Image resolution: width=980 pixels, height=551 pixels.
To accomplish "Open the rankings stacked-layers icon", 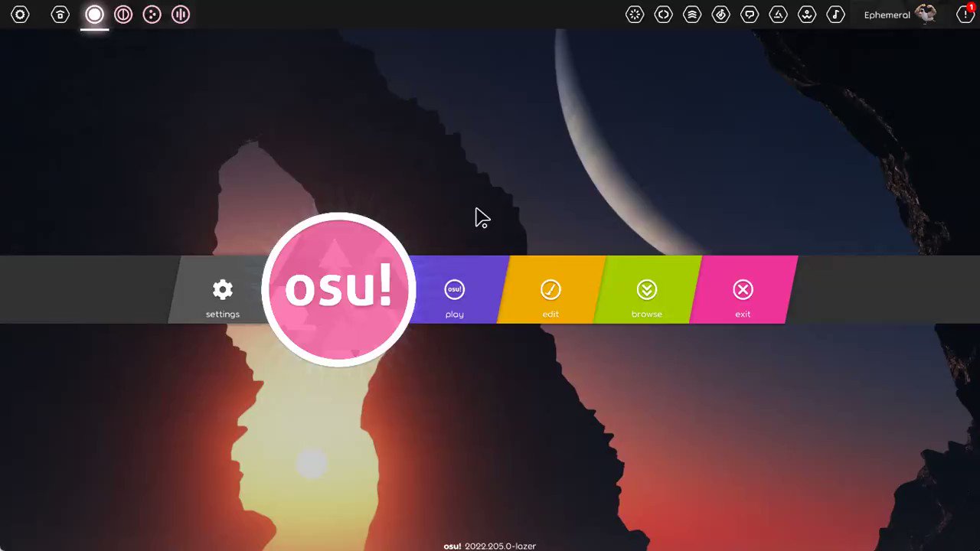I will 692,15.
